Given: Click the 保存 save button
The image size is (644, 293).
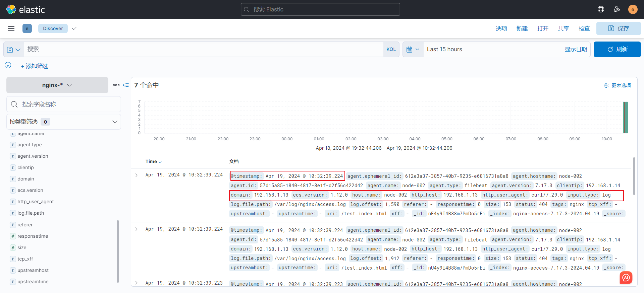Looking at the screenshot, I should [x=619, y=28].
